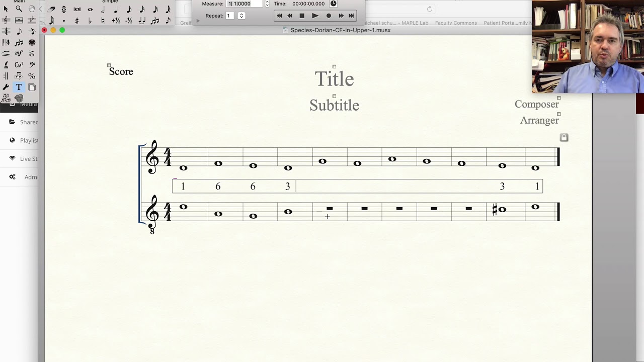
Task: Select the Articulation tool
Action: [32, 53]
